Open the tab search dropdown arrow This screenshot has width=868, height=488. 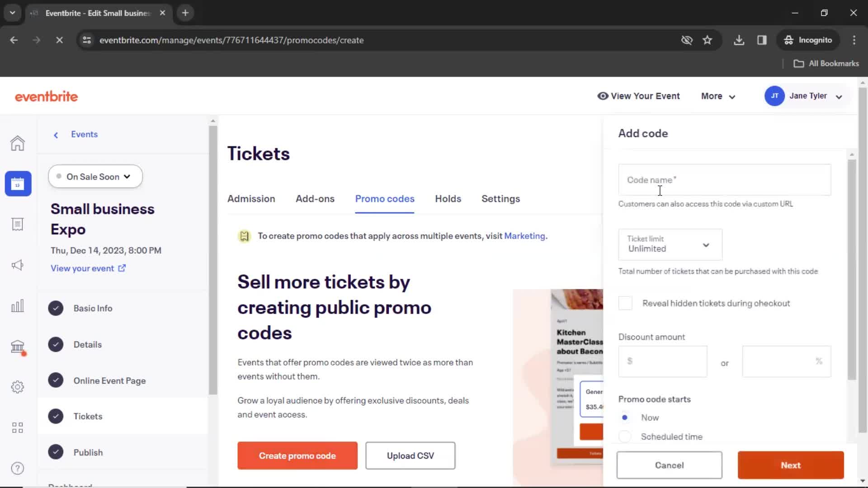(12, 13)
